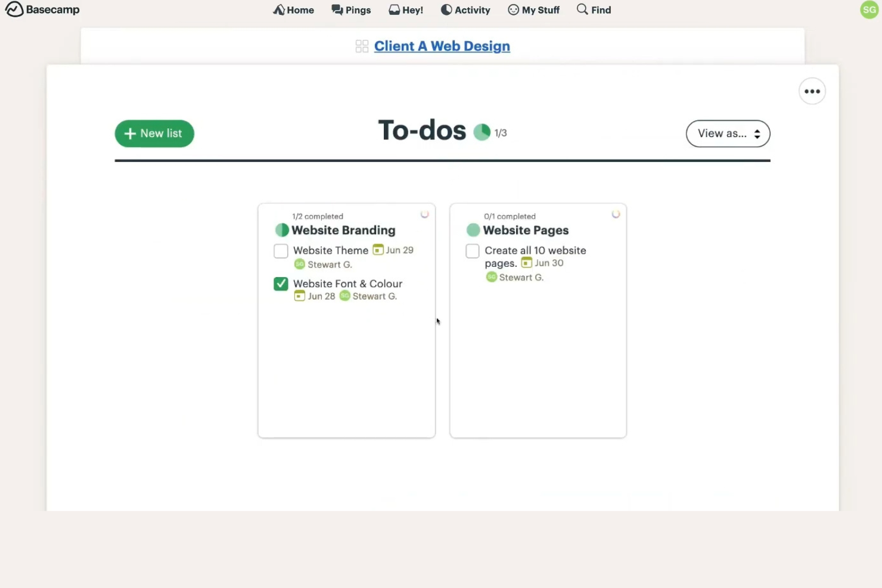Check off the Website Theme to-do
The image size is (882, 588).
click(281, 251)
